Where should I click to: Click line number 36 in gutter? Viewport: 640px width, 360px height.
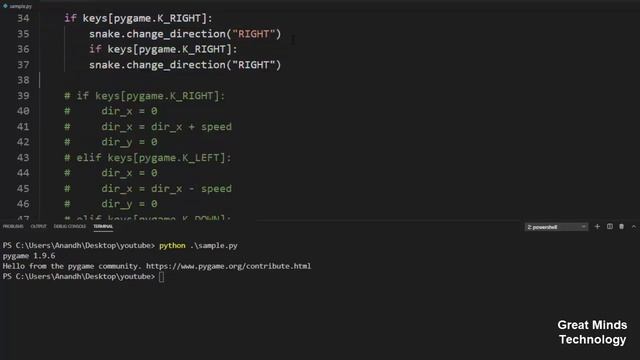click(x=23, y=49)
